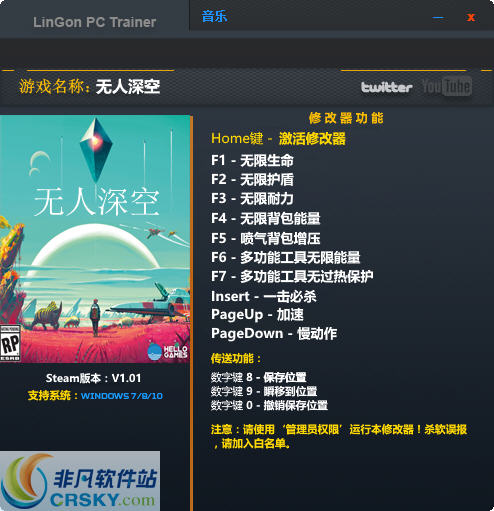Select the 'PageDown - 慢动作' option
Image resolution: width=494 pixels, height=511 pixels.
[274, 334]
